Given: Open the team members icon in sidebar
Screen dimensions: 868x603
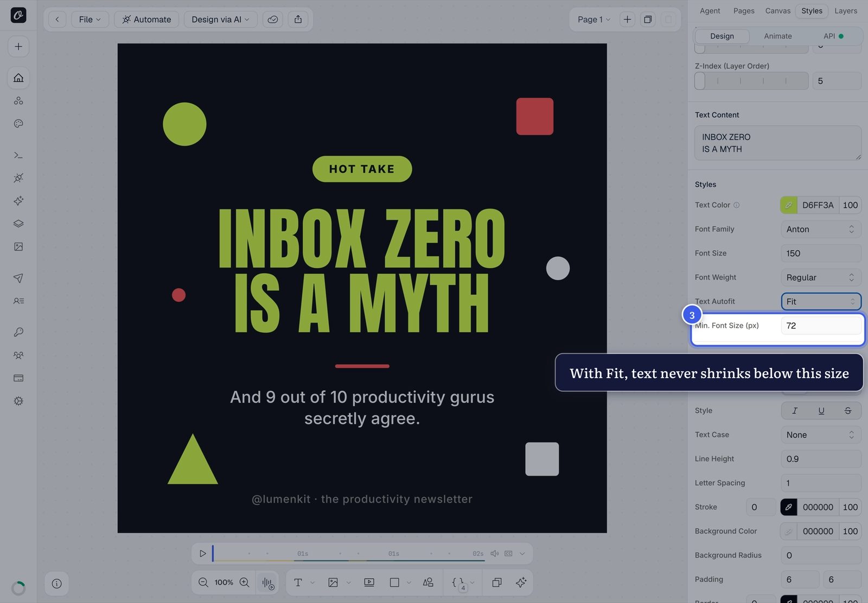Looking at the screenshot, I should (18, 356).
